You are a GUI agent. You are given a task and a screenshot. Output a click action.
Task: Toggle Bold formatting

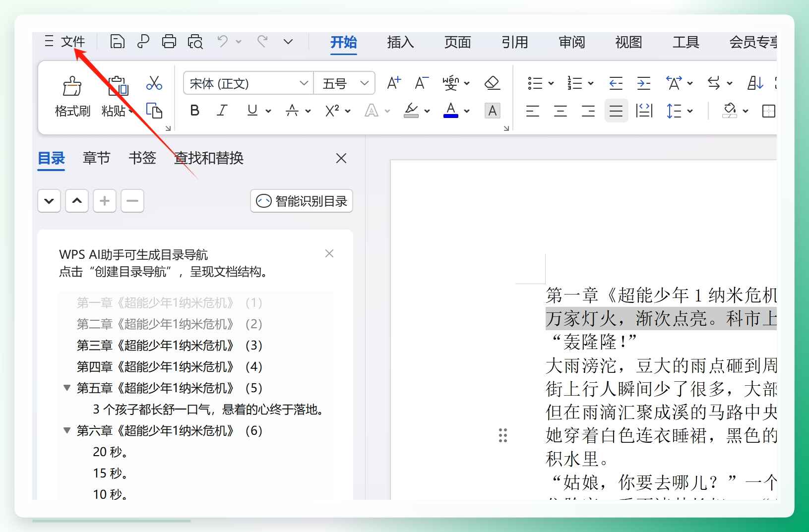coord(195,111)
